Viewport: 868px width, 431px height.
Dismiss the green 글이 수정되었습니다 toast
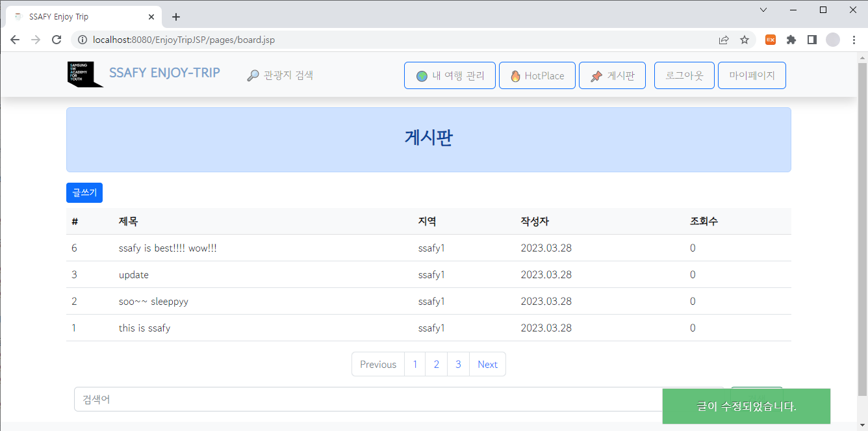[746, 406]
